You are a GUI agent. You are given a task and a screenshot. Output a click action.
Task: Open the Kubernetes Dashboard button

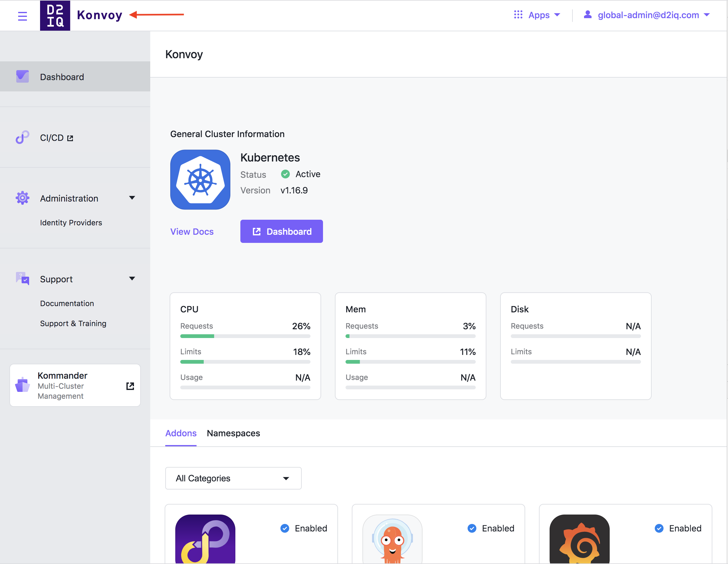pos(282,231)
